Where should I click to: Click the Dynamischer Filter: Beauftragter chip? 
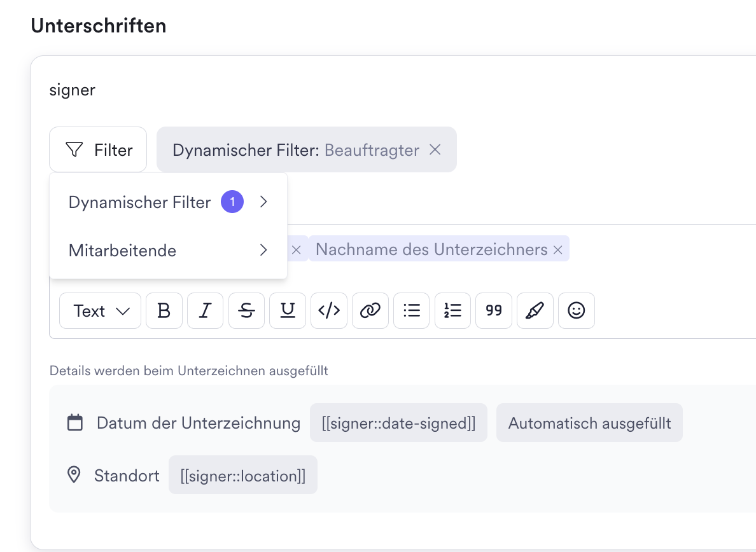(x=307, y=150)
